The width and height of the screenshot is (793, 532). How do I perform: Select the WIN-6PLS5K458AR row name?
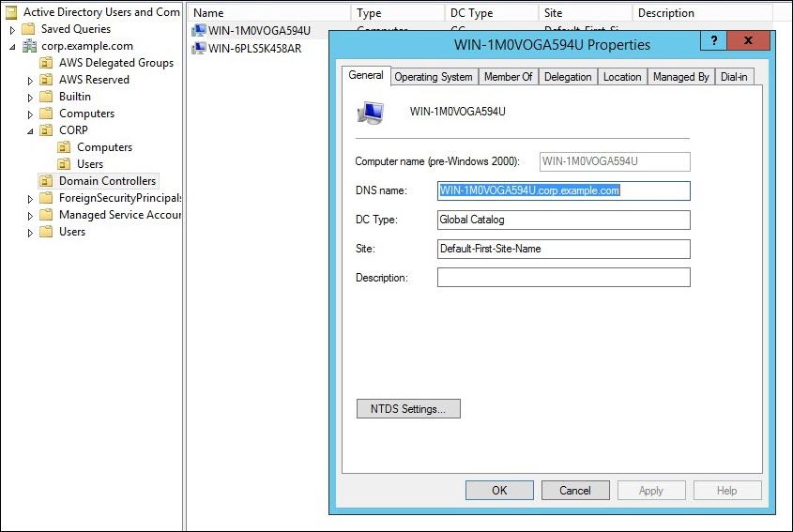(x=255, y=49)
